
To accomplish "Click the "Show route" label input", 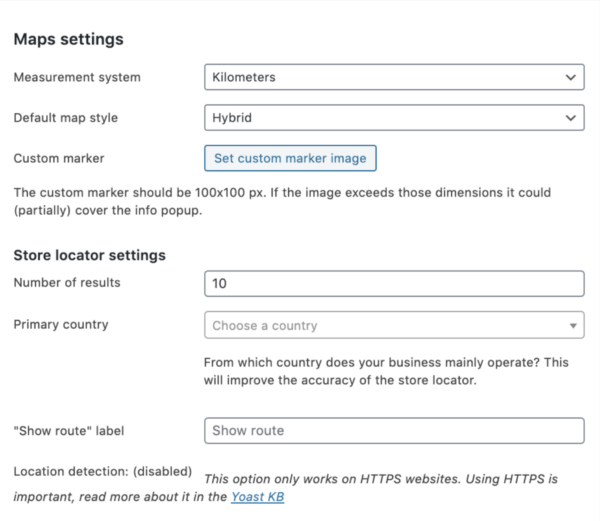I will (394, 430).
